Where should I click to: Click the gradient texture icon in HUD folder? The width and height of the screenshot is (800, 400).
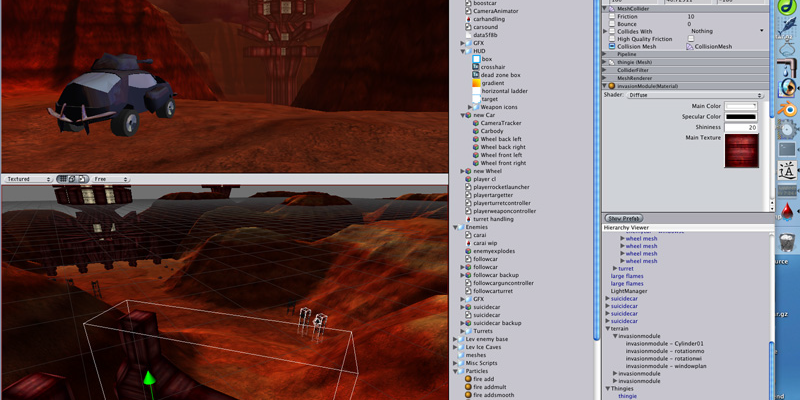(x=476, y=83)
